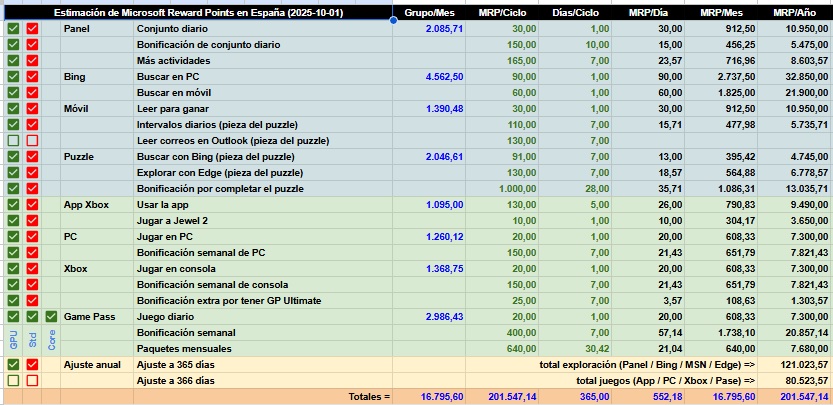This screenshot has height=405, width=833.
Task: Select total juegos value 80.523,57
Action: 795,381
